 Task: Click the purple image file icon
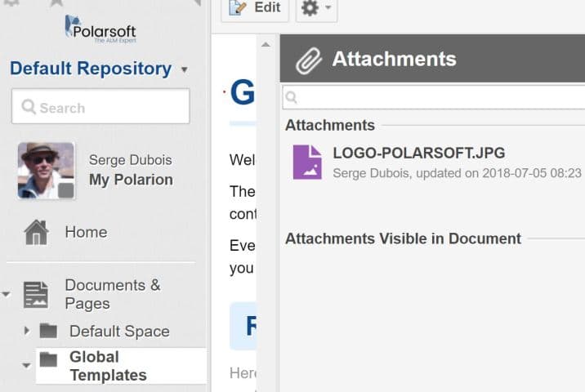tap(307, 162)
